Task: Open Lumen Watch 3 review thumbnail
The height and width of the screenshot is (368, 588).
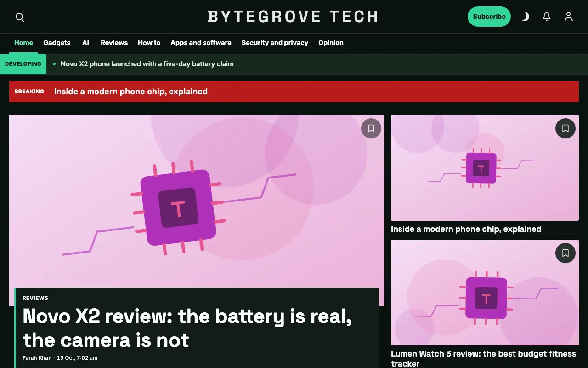Action: coord(485,293)
